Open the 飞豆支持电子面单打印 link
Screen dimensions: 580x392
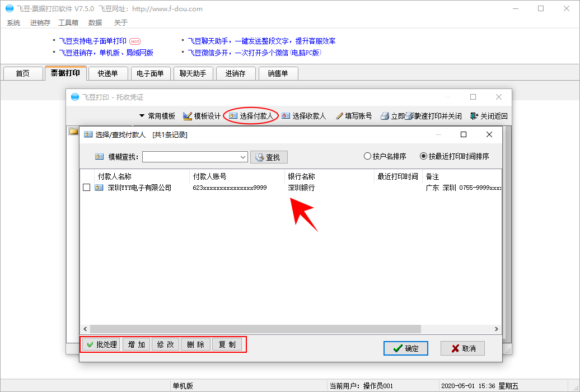[x=93, y=41]
